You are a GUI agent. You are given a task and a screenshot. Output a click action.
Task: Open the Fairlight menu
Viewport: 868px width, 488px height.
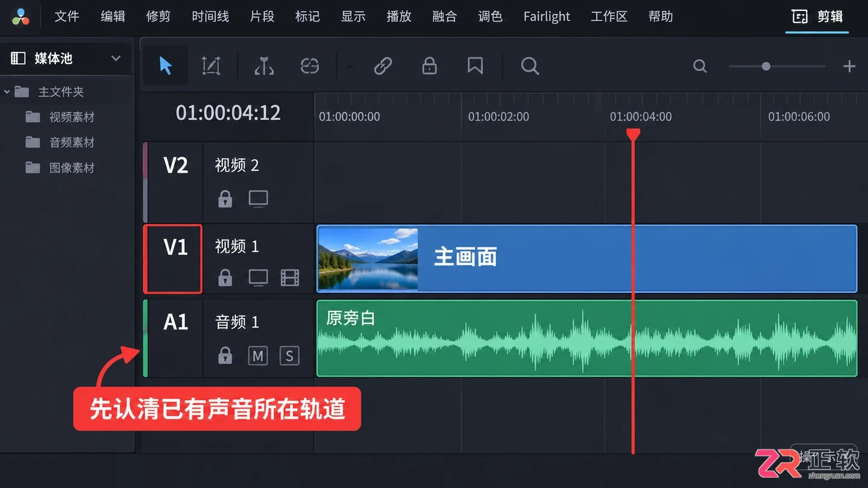(547, 16)
